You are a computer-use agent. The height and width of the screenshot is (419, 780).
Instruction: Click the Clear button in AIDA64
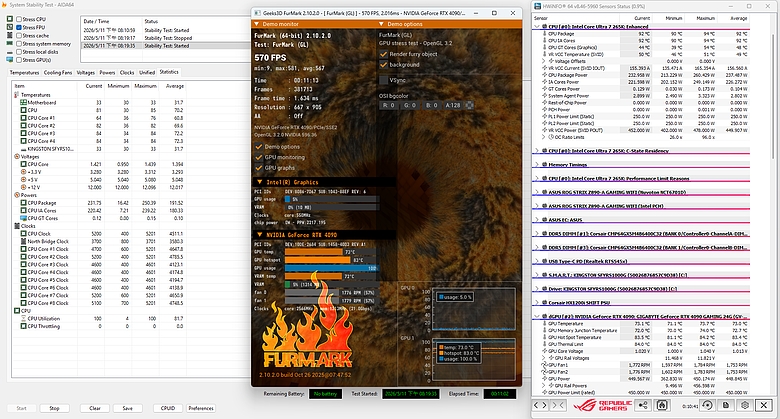[95, 408]
